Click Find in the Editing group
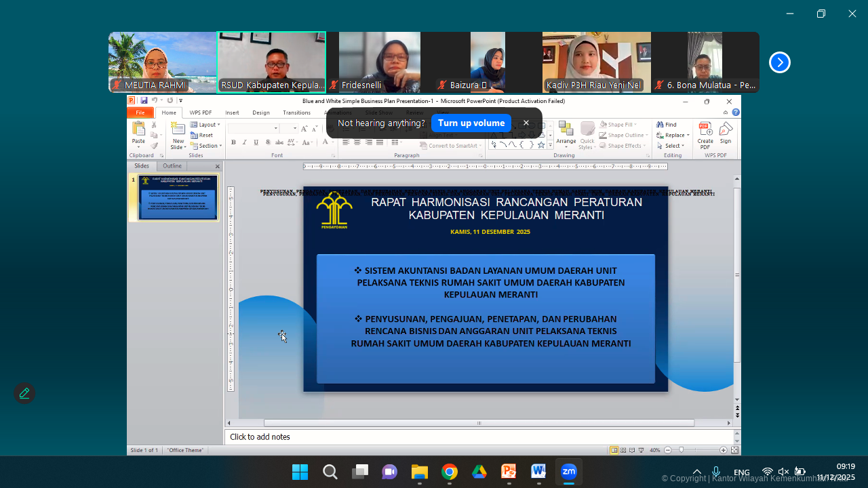Image resolution: width=868 pixels, height=488 pixels. (667, 125)
